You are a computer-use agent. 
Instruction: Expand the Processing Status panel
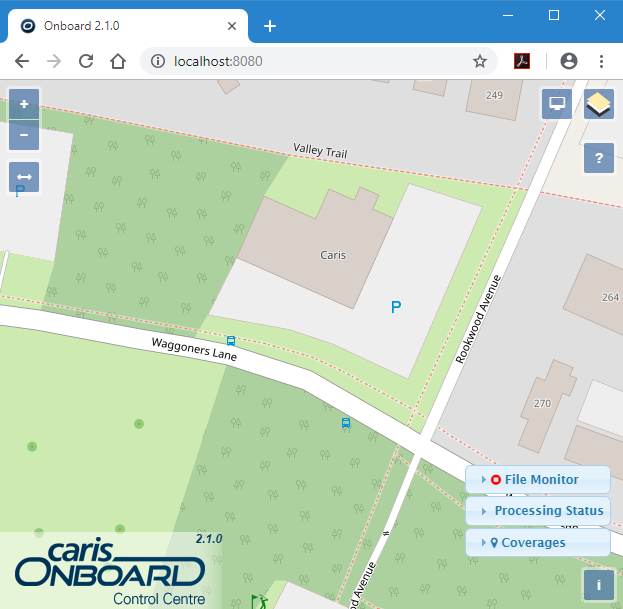pos(538,511)
